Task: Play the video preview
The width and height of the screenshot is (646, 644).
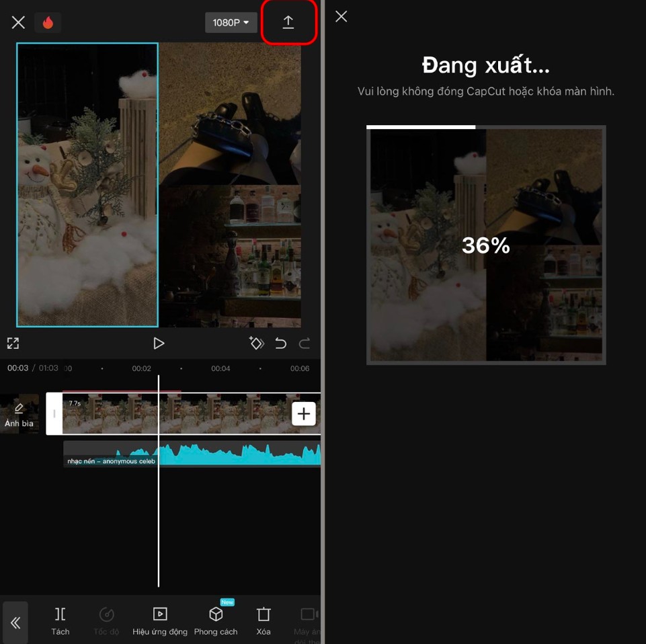Action: click(159, 344)
